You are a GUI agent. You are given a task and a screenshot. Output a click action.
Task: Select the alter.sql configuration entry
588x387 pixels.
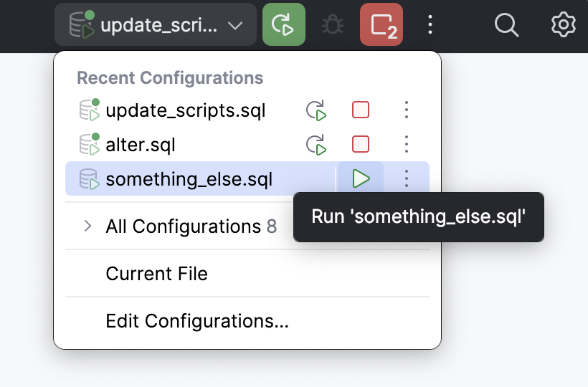(141, 145)
